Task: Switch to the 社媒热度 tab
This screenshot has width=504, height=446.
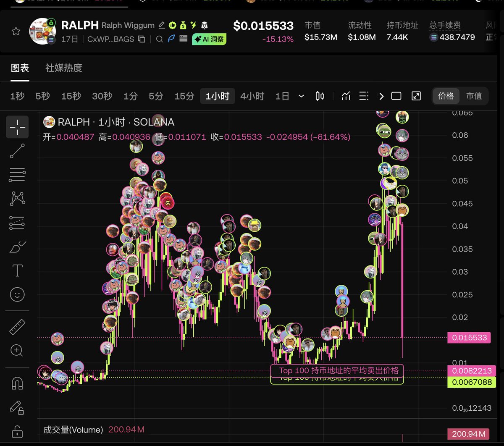Action: point(64,68)
